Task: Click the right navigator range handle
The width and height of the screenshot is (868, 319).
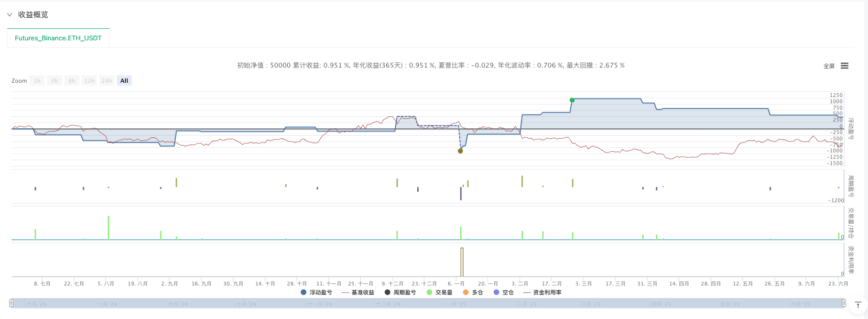Action: [843, 303]
